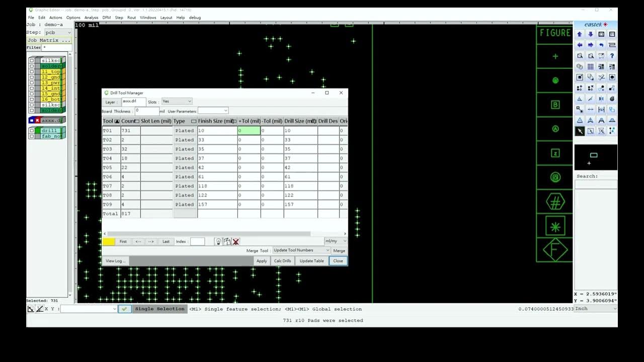Viewport: 644px width, 362px height.
Task: Select the B square symbol in FIGURE panel
Action: point(555,105)
